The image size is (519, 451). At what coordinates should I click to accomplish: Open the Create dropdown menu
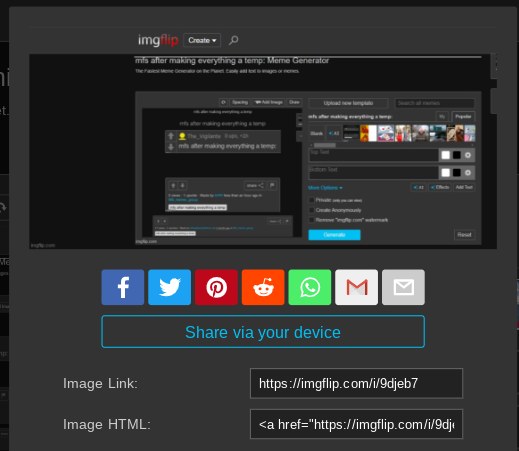(202, 40)
